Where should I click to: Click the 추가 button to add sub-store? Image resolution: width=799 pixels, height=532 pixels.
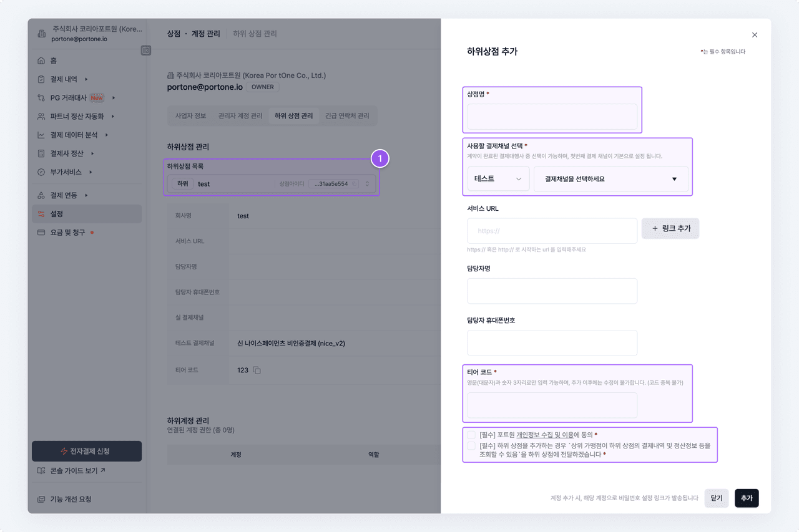pos(747,498)
